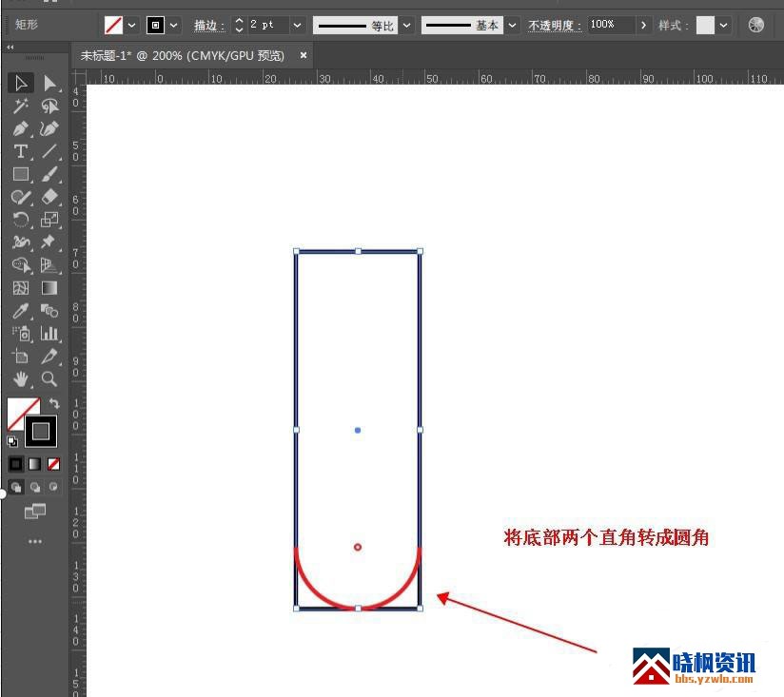This screenshot has height=697, width=784.
Task: Open the 基本 brush definition dropdown
Action: tap(514, 26)
